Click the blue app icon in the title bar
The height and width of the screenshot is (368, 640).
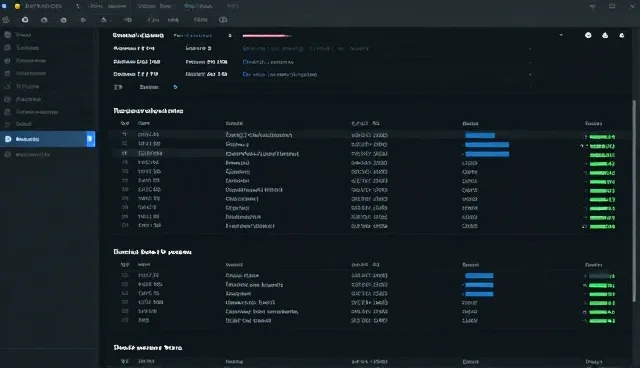pyautogui.click(x=4, y=6)
